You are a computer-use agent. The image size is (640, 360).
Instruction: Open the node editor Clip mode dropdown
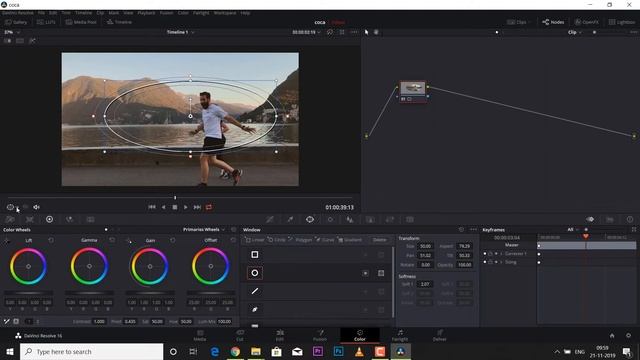point(574,32)
